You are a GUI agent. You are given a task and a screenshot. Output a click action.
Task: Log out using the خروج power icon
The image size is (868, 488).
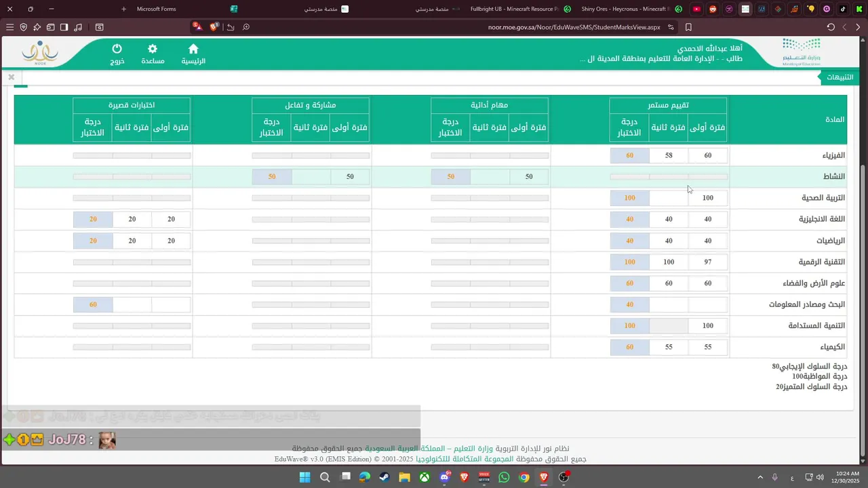pyautogui.click(x=117, y=54)
